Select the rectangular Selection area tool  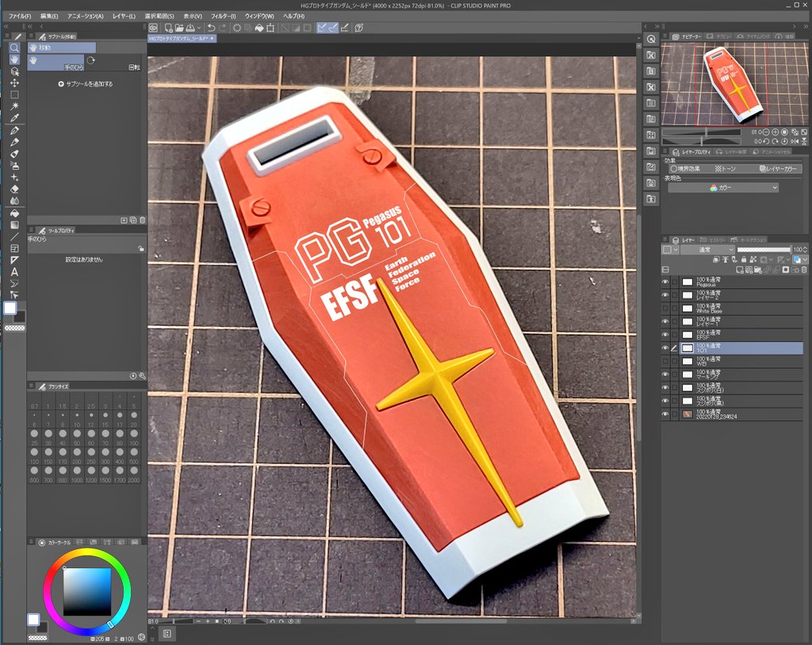14,95
